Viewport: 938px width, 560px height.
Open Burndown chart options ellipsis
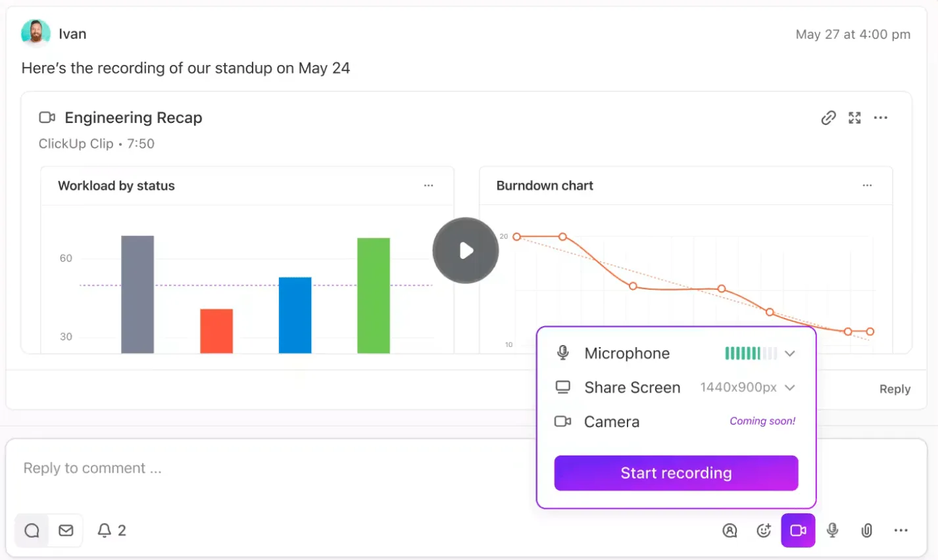(867, 185)
